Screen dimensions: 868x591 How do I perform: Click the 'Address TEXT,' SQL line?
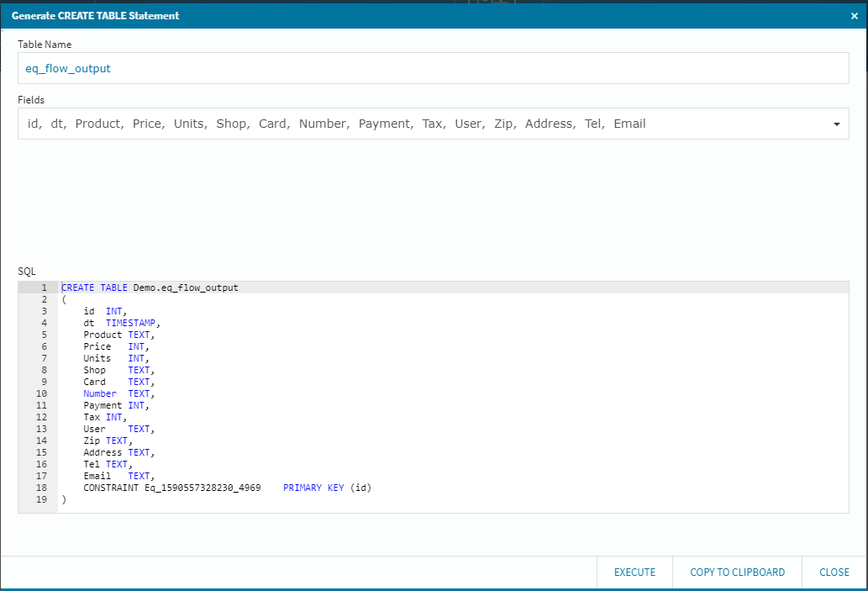[x=119, y=452]
